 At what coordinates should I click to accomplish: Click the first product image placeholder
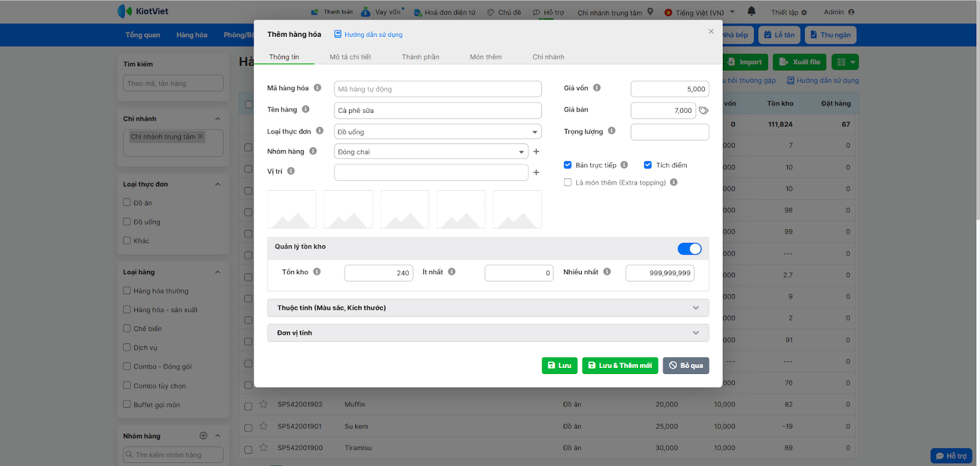pos(292,209)
